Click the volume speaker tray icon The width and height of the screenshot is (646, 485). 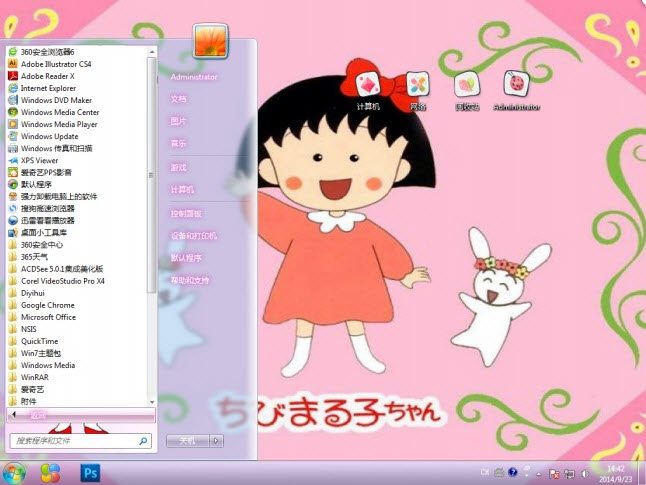point(585,474)
